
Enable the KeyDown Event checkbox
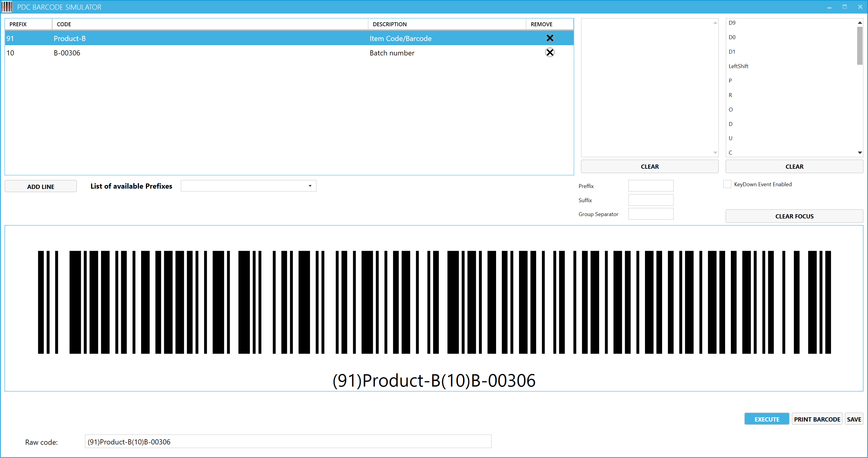pyautogui.click(x=728, y=184)
